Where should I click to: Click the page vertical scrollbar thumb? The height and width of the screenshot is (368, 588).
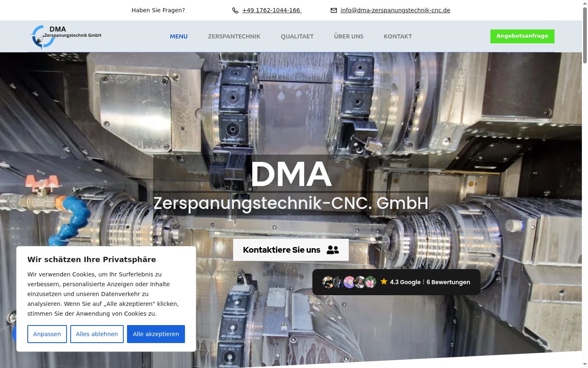tap(585, 35)
